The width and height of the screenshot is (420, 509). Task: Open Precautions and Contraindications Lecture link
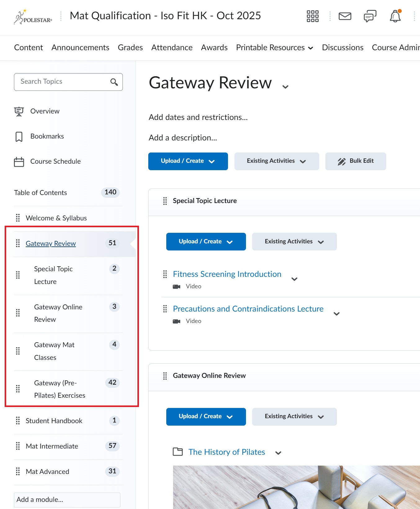tap(248, 309)
